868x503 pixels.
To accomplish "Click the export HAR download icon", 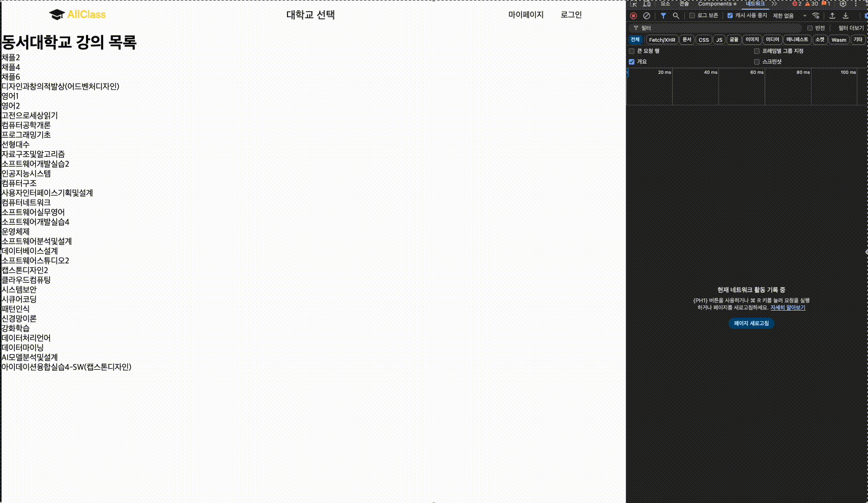I will 846,16.
